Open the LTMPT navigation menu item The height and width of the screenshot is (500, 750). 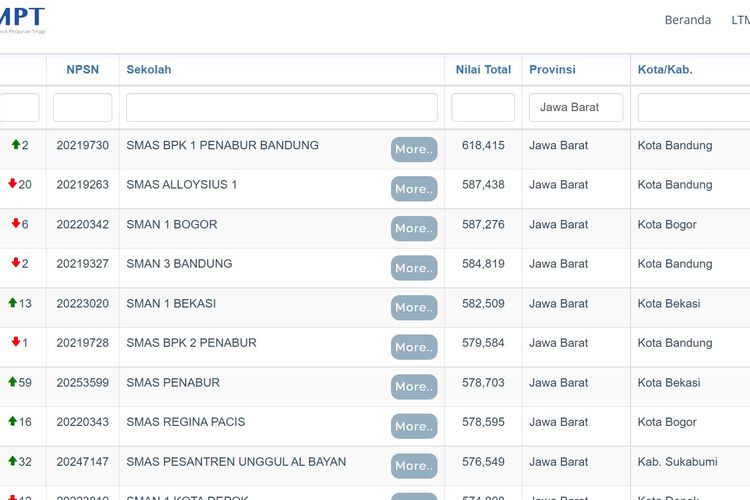pos(740,20)
